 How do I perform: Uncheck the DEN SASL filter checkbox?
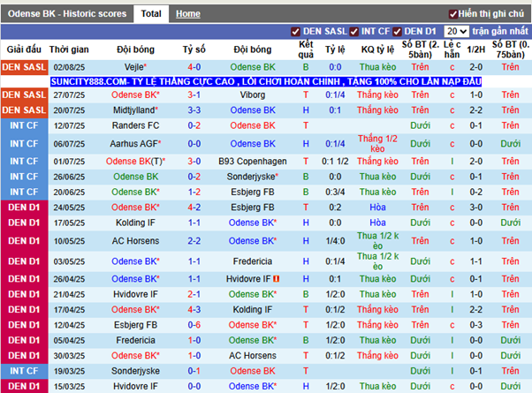(295, 32)
